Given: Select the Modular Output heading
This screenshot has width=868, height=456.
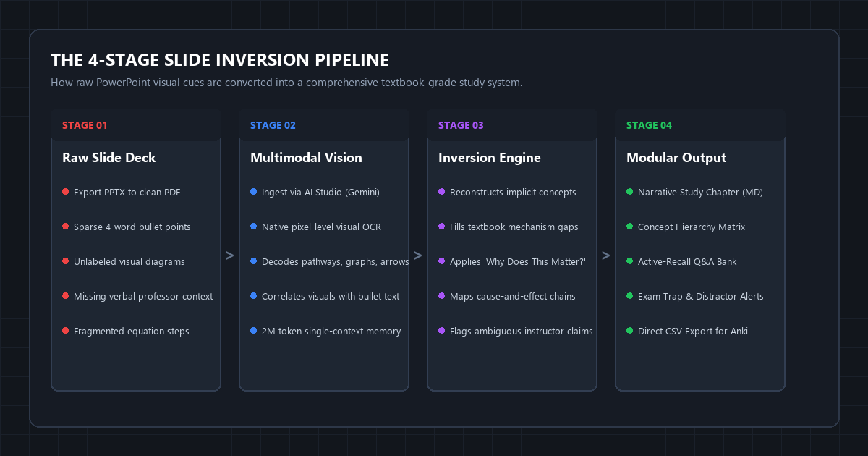Looking at the screenshot, I should pos(676,158).
